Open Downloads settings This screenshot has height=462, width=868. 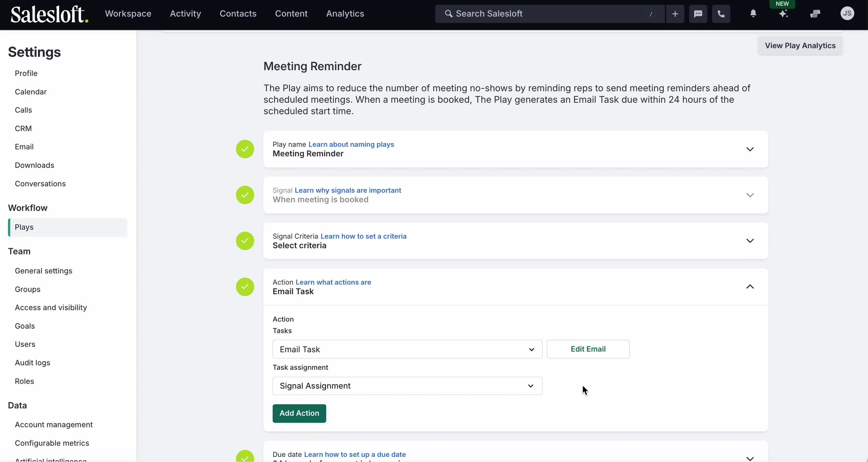(34, 165)
